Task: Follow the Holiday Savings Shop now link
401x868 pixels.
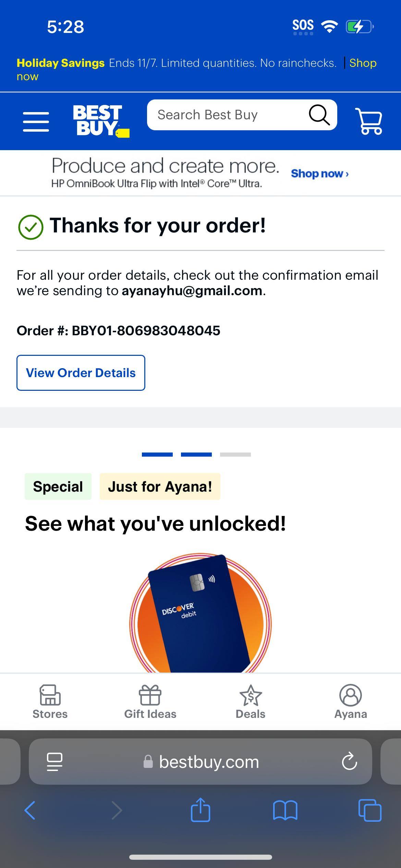Action: [x=363, y=63]
